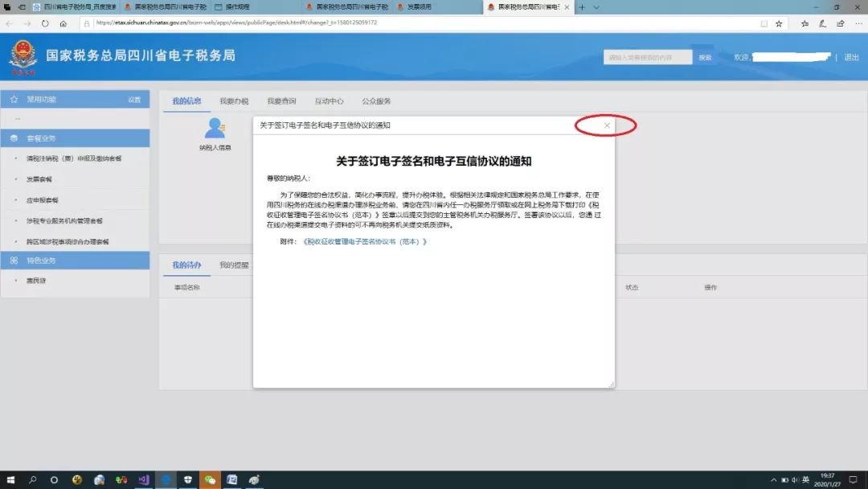
Task: Click 退出 to log out
Action: 851,57
